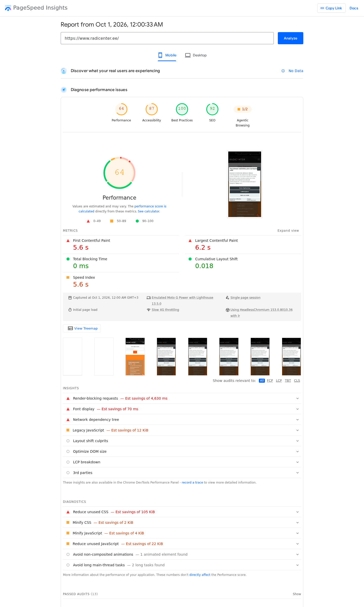Click the orange third filmstrip thumbnail
This screenshot has width=364, height=607.
135,357
